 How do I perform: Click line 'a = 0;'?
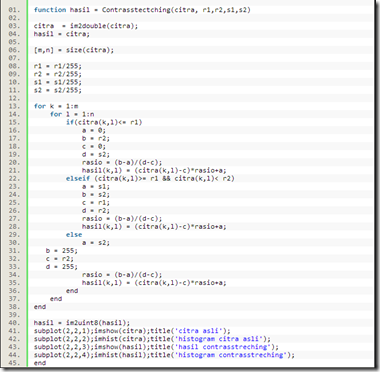pyautogui.click(x=94, y=130)
